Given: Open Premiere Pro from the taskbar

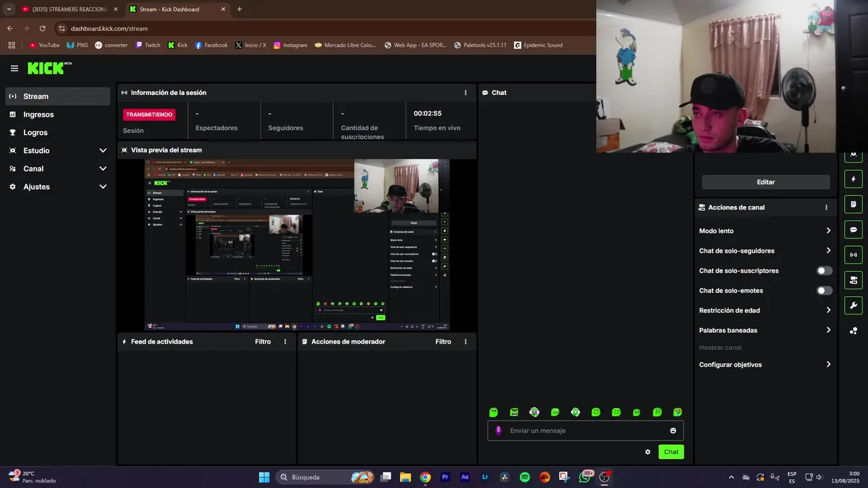Looking at the screenshot, I should click(445, 477).
